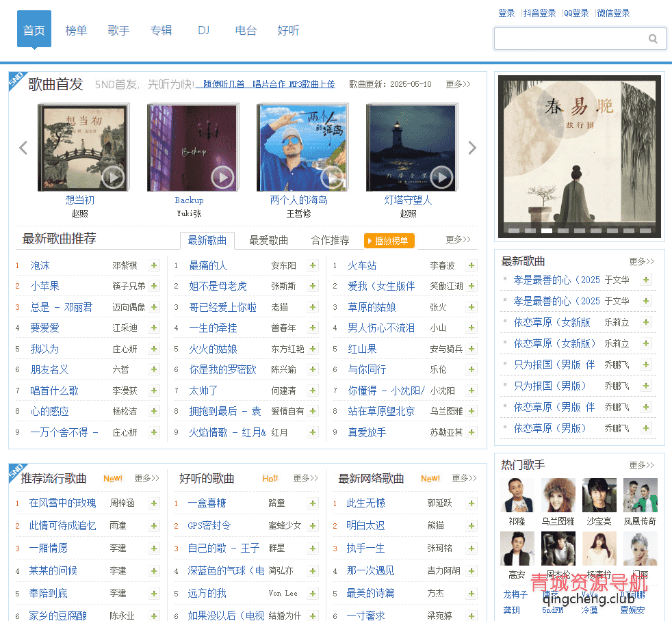Open the 电台 navigation item
This screenshot has height=621, width=672.
click(246, 30)
